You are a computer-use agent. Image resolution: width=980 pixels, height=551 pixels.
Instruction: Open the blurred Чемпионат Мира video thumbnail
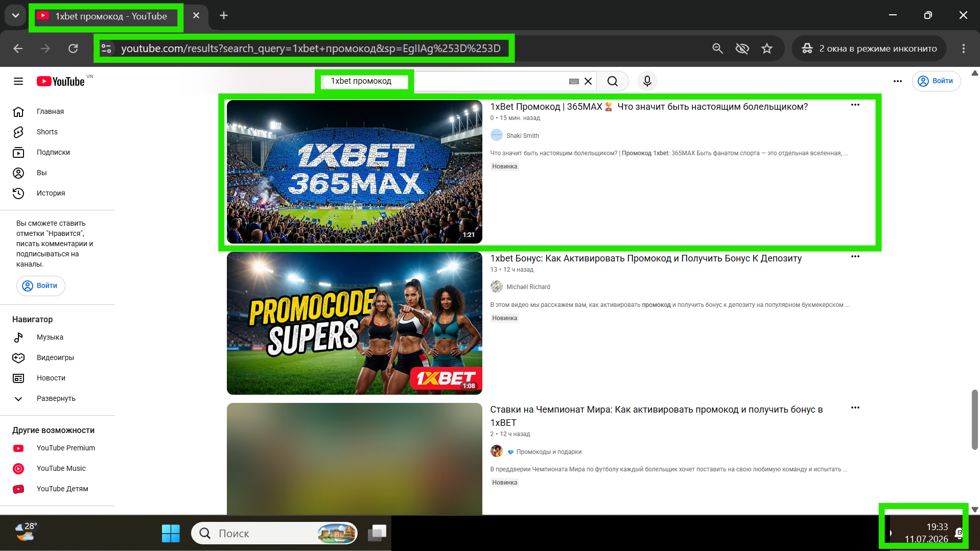pos(355,459)
